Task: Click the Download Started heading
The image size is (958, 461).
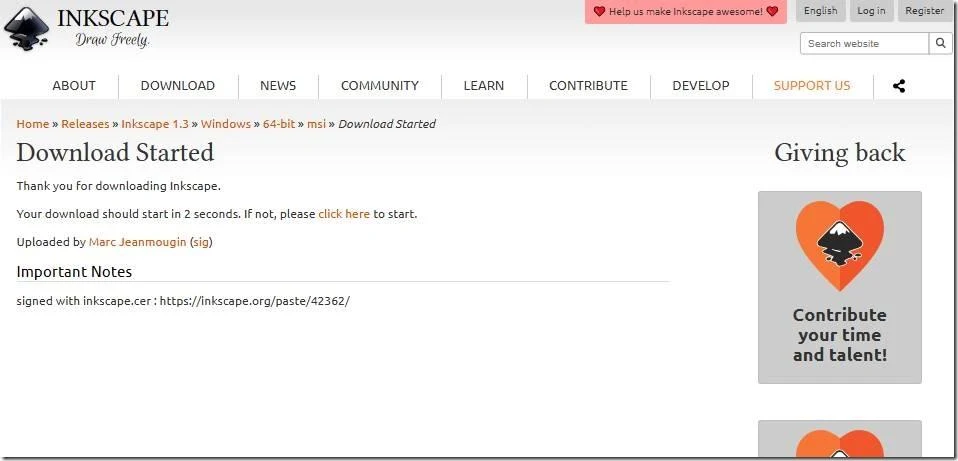Action: click(115, 153)
